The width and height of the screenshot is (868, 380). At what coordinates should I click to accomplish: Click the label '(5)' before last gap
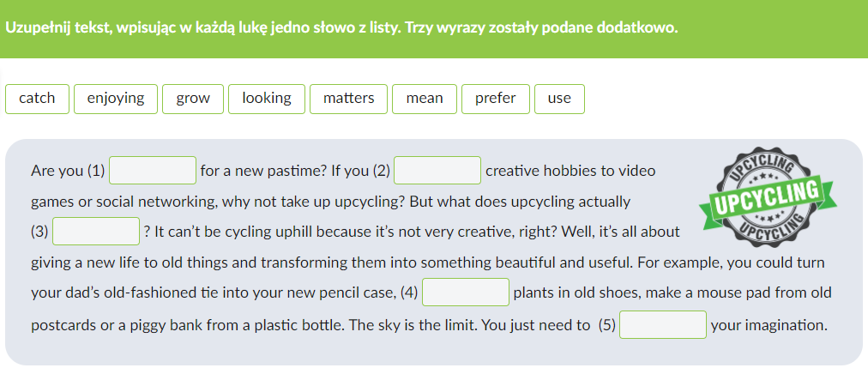click(x=607, y=326)
